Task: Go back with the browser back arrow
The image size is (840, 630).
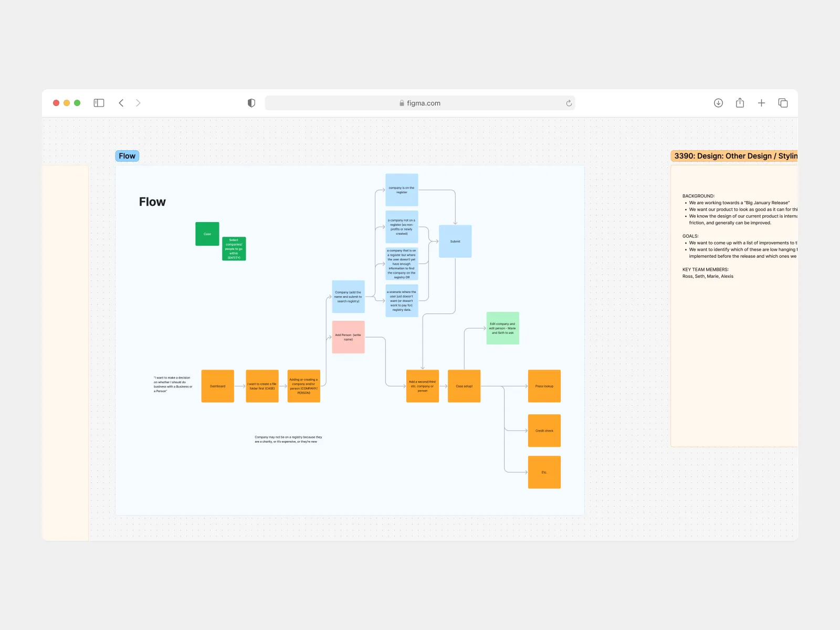Action: [x=121, y=103]
